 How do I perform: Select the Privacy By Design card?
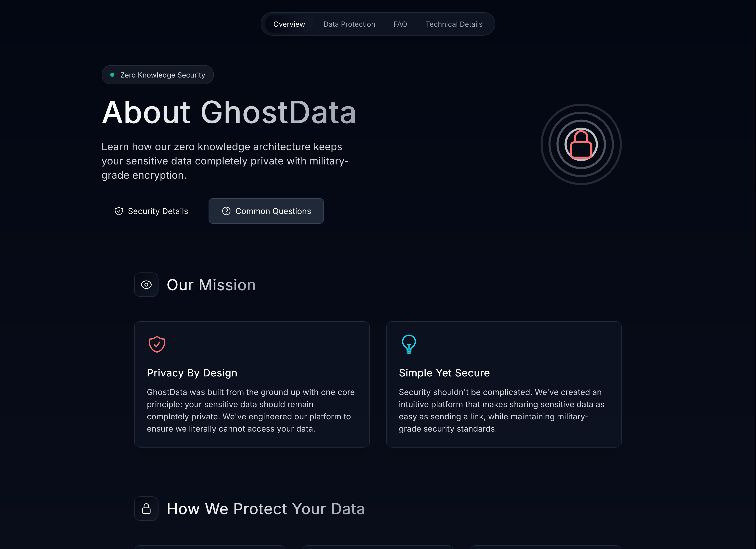[252, 384]
